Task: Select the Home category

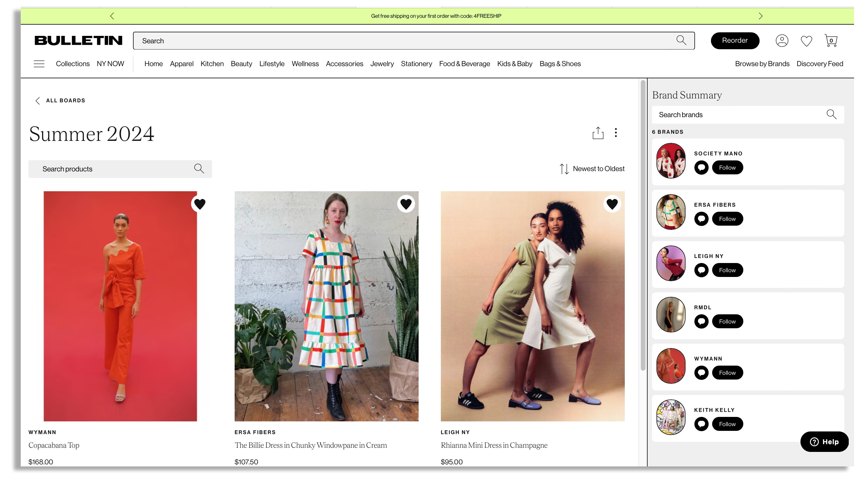Action: 154,64
